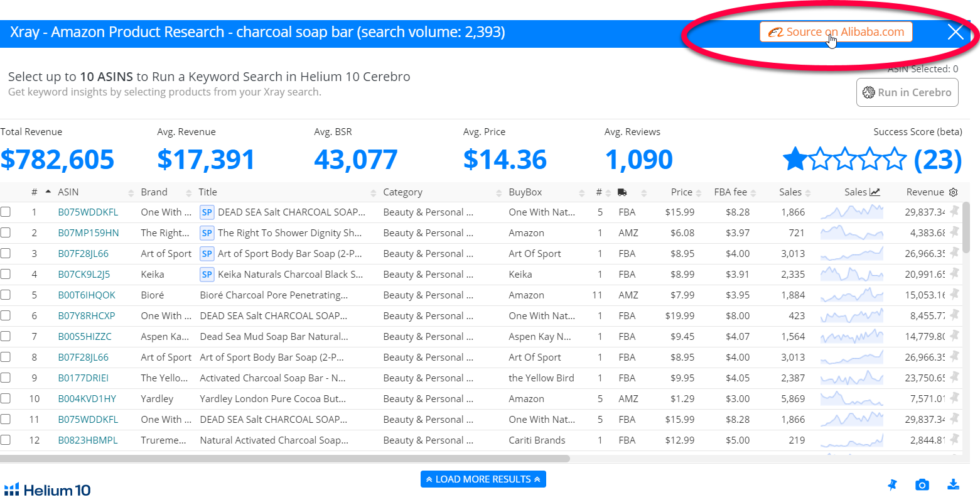The image size is (980, 502).
Task: Click the truck fulfillment column header icon
Action: (622, 192)
